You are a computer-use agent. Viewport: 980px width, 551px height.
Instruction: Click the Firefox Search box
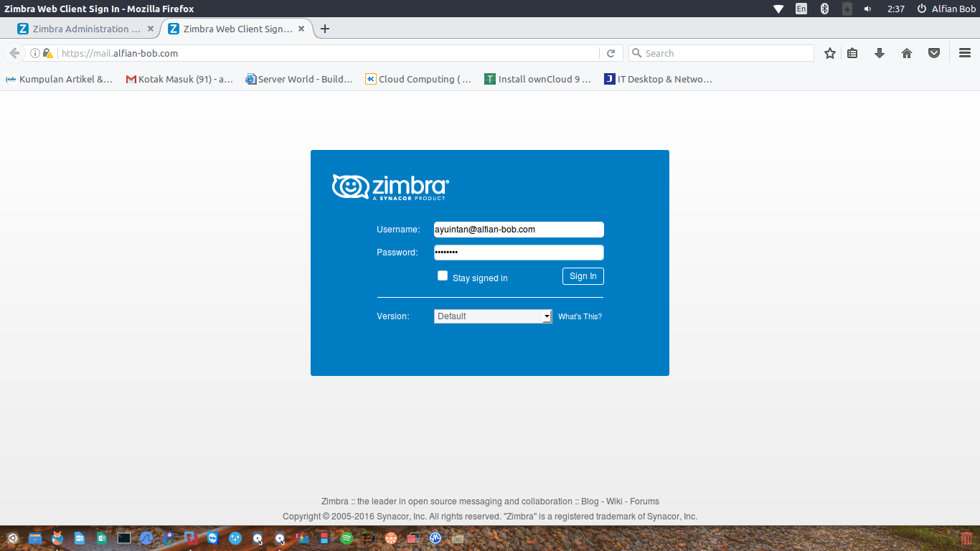[x=721, y=53]
